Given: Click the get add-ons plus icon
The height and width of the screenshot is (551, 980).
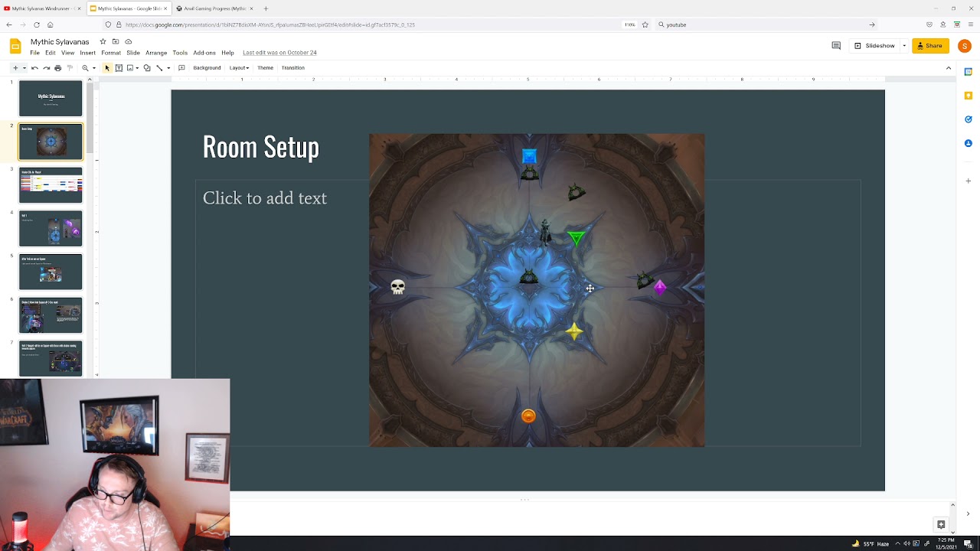Looking at the screenshot, I should [969, 181].
